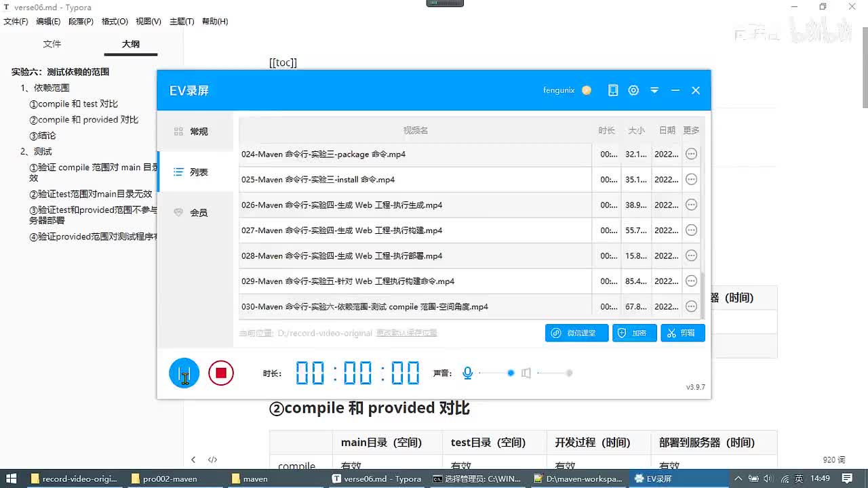
Task: Open the 主题(T) menu in Typora
Action: tap(182, 22)
